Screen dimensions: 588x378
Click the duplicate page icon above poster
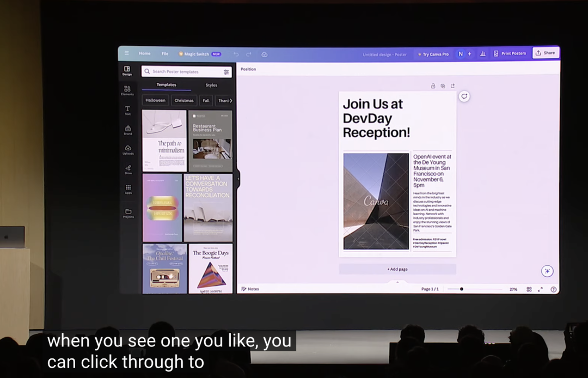(443, 86)
